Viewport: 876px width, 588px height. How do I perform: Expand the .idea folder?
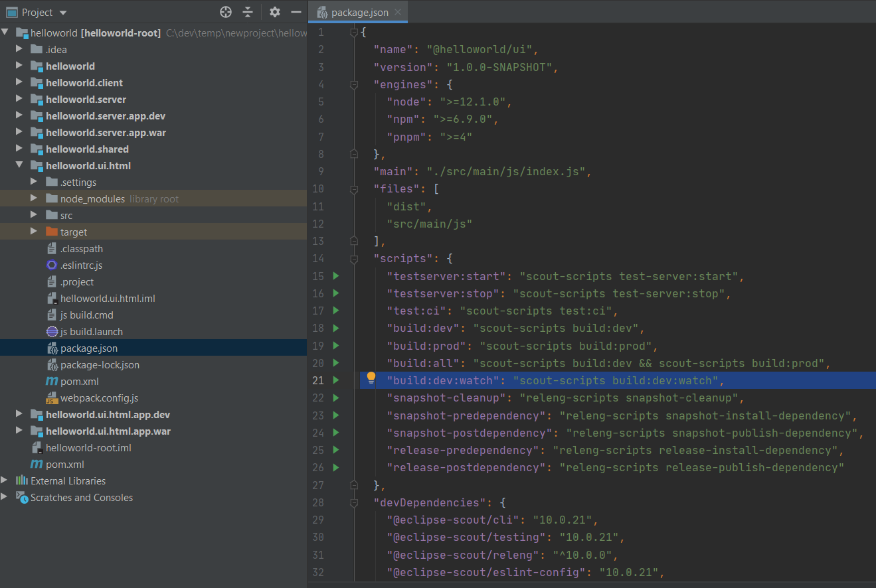[x=19, y=49]
